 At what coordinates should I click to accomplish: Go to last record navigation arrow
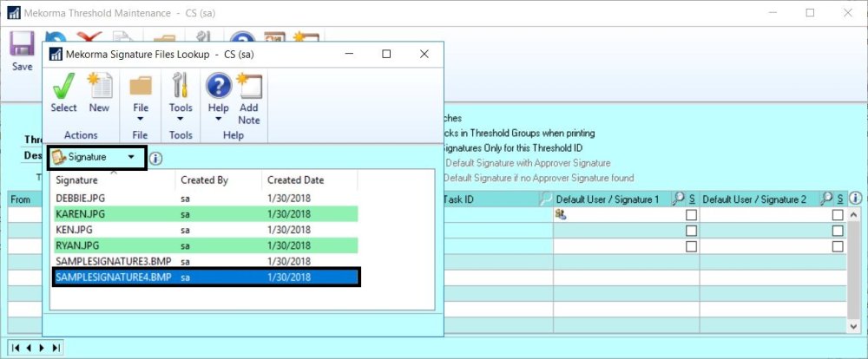tap(56, 348)
